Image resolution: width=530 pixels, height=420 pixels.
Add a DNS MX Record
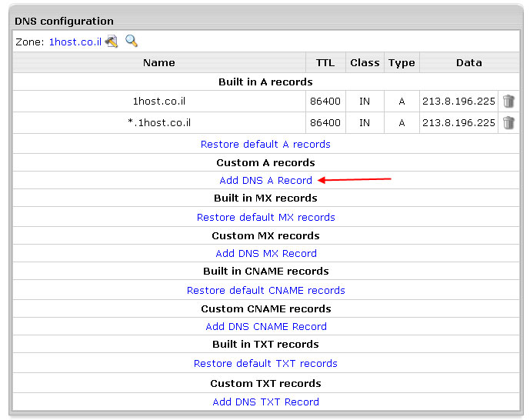point(265,253)
